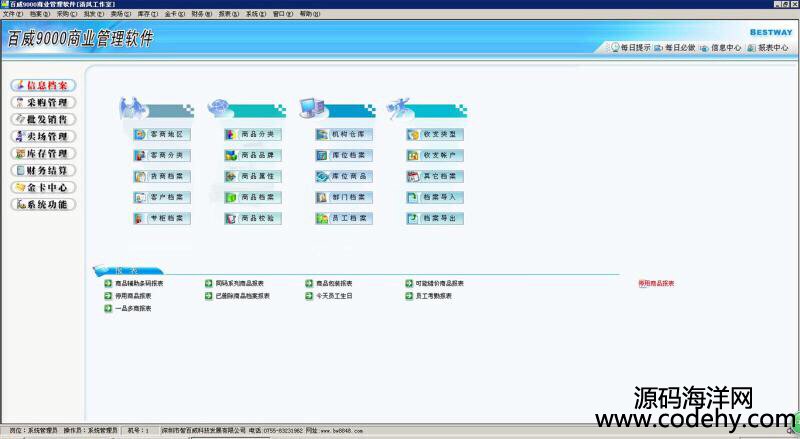800x439 pixels.
Task: Select 系统功能 in the sidebar
Action: [43, 204]
